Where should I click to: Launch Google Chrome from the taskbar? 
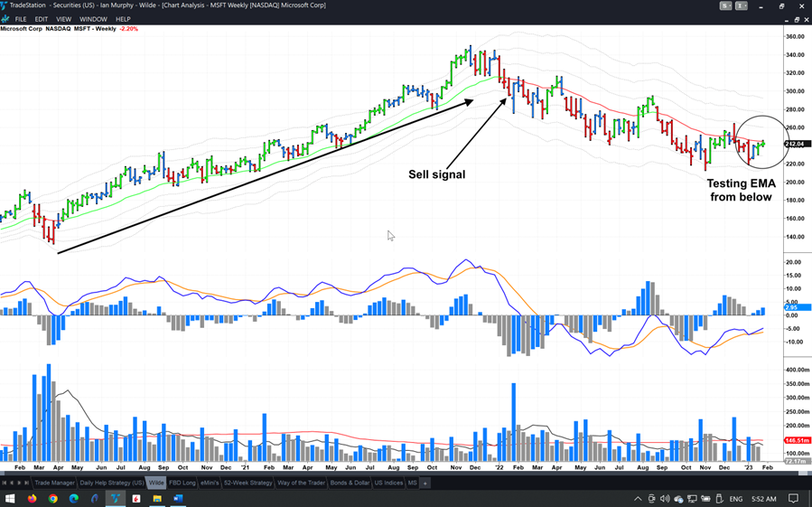pyautogui.click(x=53, y=498)
